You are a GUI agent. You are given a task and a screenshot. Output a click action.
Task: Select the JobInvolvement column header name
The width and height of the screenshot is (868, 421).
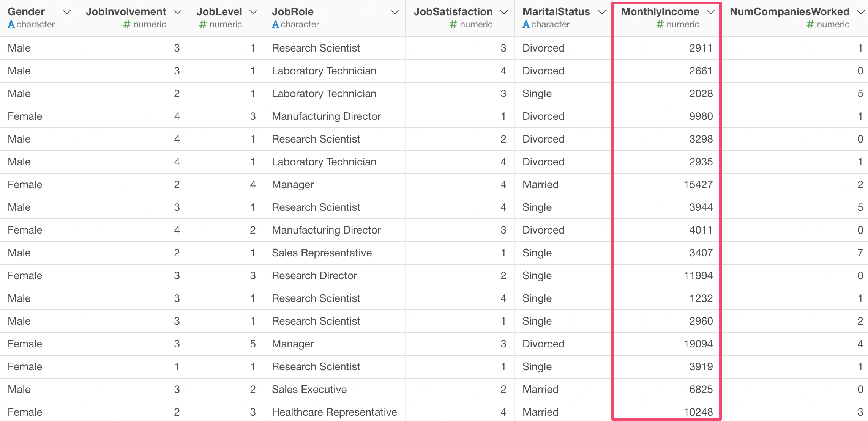click(126, 12)
